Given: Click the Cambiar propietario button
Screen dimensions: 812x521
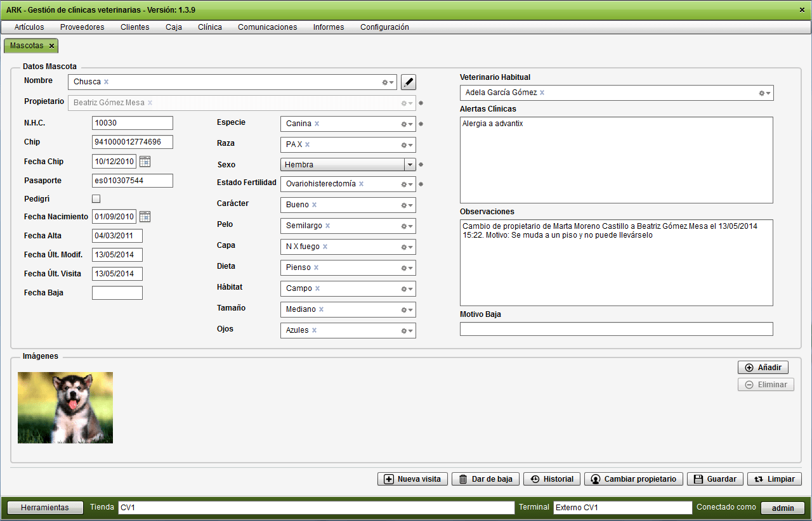Looking at the screenshot, I should (634, 479).
